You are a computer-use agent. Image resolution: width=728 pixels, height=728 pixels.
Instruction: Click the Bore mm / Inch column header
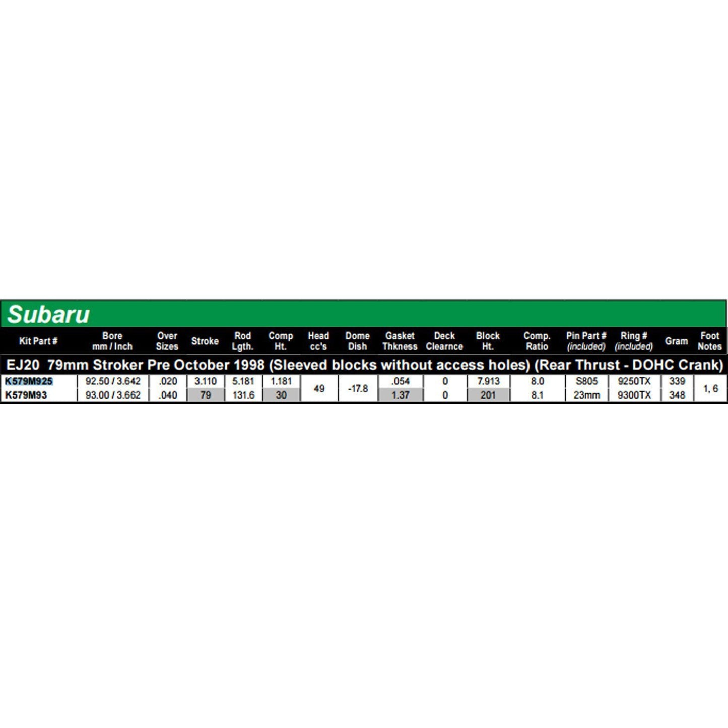coord(112,341)
